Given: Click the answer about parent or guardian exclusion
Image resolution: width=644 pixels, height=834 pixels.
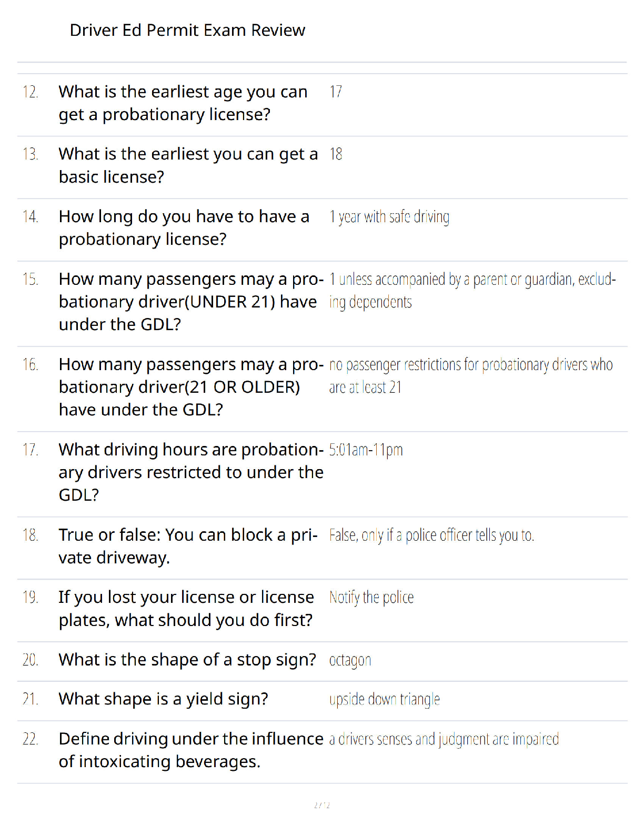Looking at the screenshot, I should [x=472, y=291].
